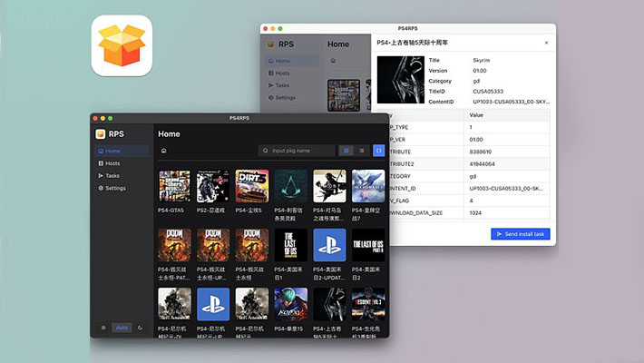
Task: Open the DOOM cover labeled ending 'UP...'
Action: pos(213,245)
